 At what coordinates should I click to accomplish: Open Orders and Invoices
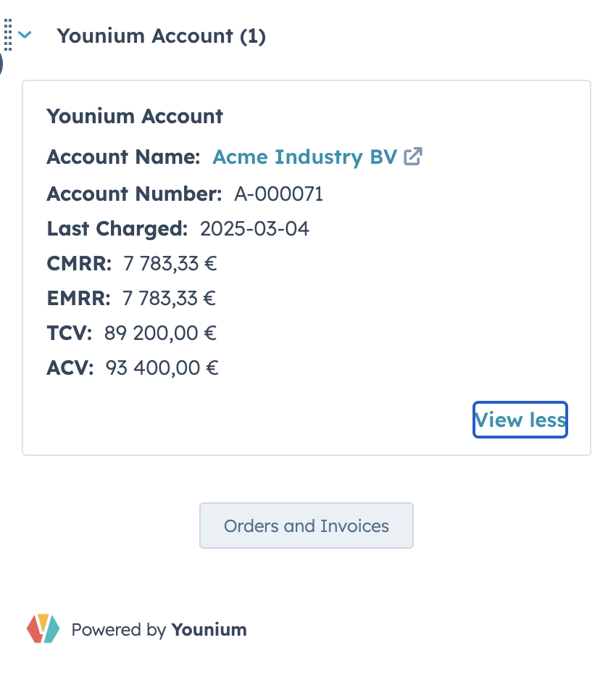pyautogui.click(x=307, y=526)
